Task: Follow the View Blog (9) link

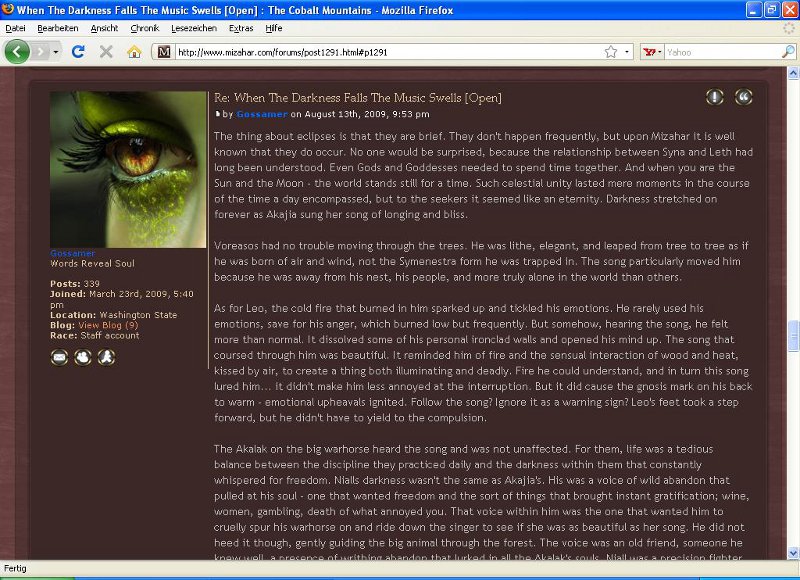Action: click(x=108, y=325)
